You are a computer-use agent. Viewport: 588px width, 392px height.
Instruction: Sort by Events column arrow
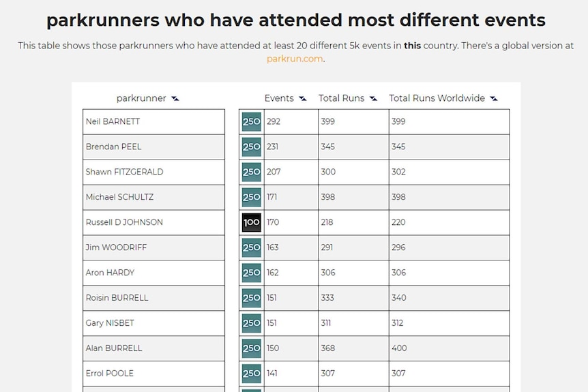coord(303,99)
